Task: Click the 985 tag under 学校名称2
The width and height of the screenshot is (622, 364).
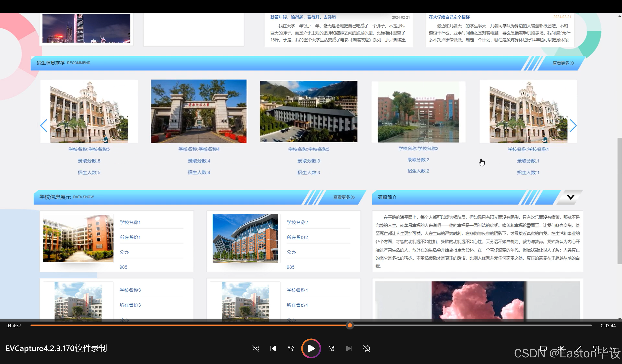Action: tap(290, 267)
